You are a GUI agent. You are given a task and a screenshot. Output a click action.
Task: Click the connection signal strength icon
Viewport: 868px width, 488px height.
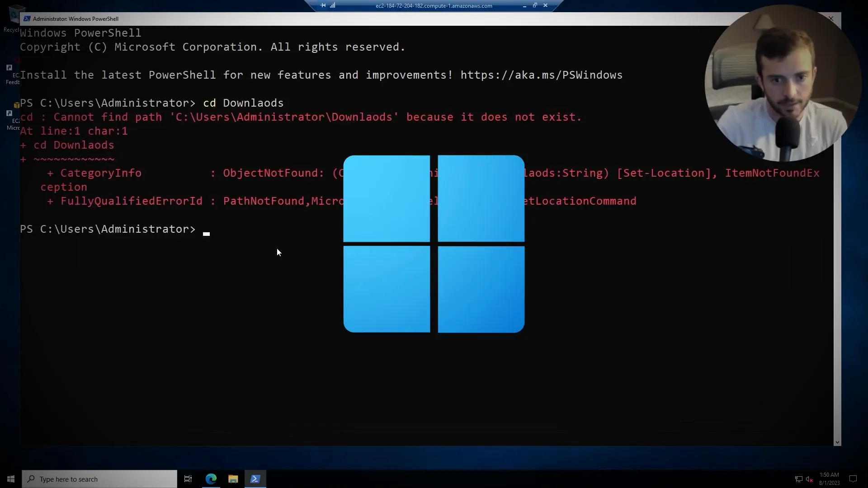click(333, 5)
